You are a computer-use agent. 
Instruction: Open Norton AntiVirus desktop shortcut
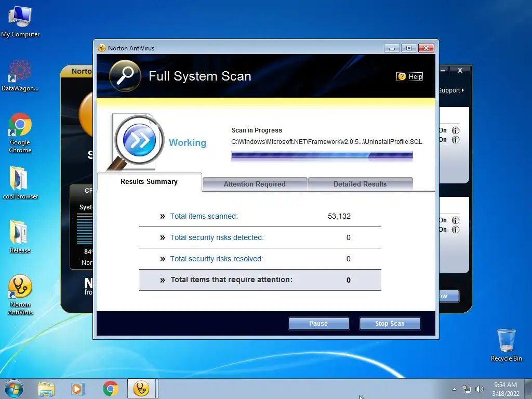(20, 295)
